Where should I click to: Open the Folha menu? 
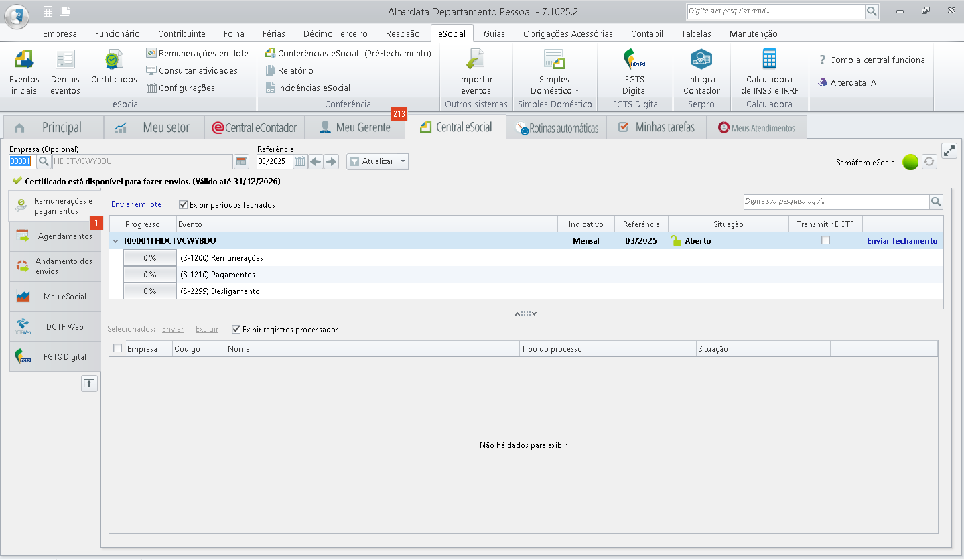pyautogui.click(x=234, y=33)
